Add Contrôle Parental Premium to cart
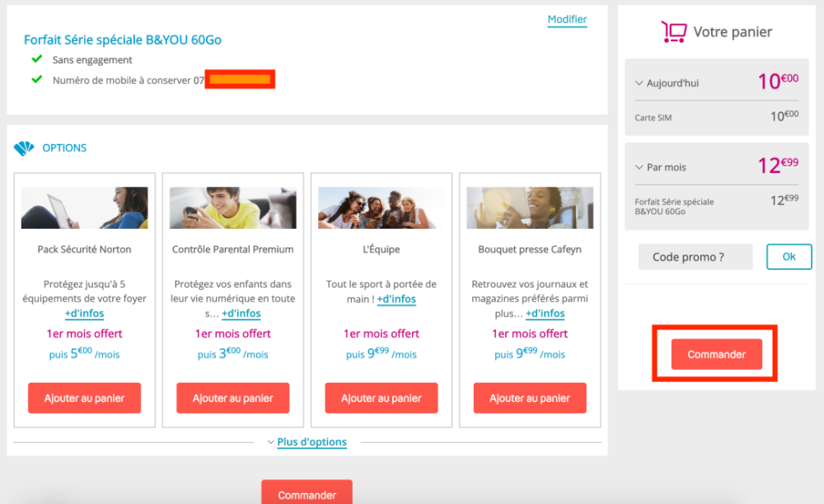Viewport: 824px width, 504px height. point(233,398)
